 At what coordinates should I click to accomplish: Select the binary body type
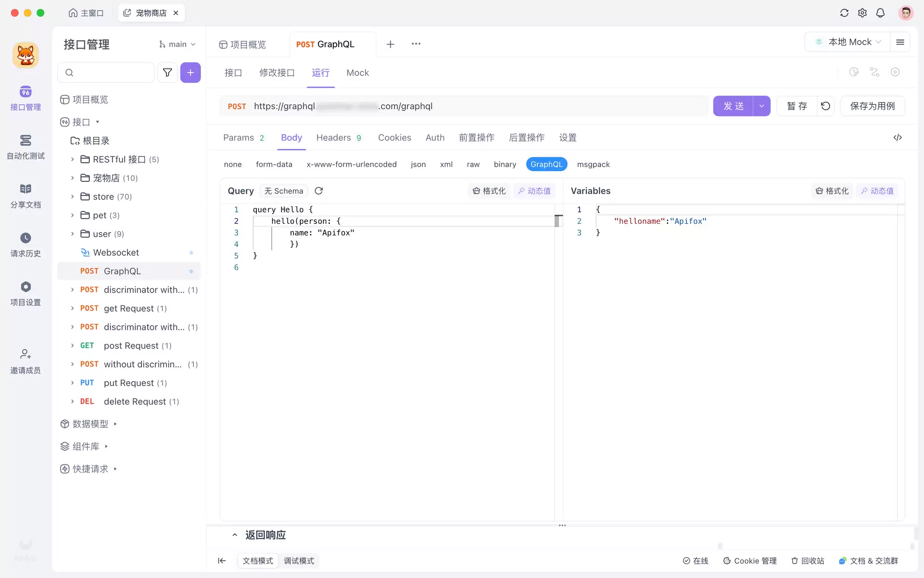pos(505,165)
